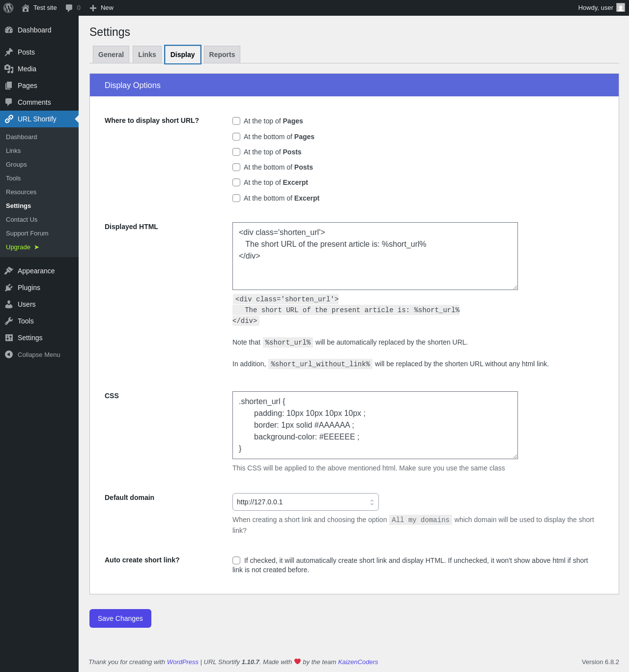Click the Collapse Menu arrow icon
The image size is (629, 672).
pos(9,354)
